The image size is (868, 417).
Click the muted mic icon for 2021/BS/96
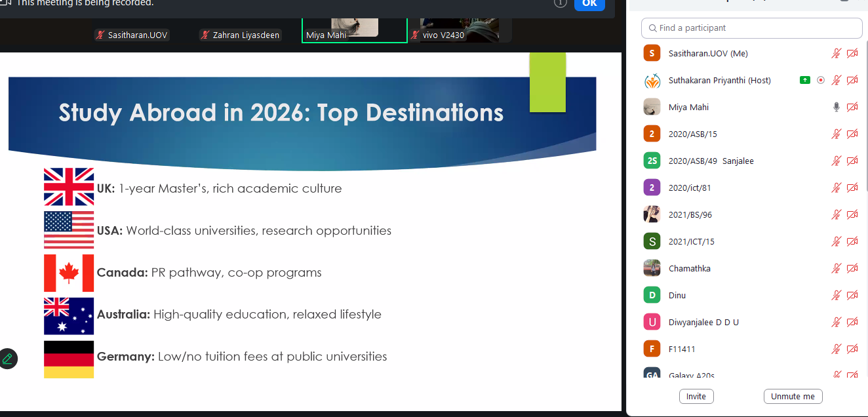point(836,214)
